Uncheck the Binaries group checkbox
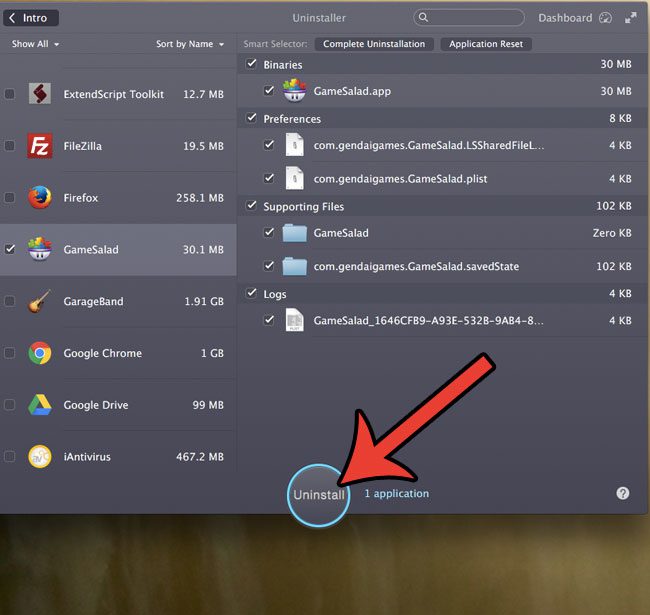 [251, 65]
